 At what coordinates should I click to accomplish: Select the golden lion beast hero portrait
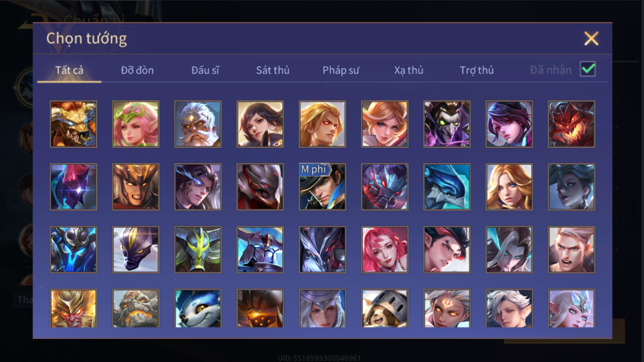pyautogui.click(x=73, y=124)
